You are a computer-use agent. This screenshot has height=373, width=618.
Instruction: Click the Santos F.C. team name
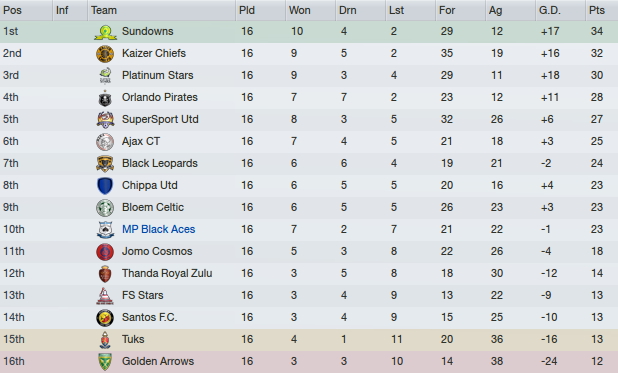coord(149,317)
